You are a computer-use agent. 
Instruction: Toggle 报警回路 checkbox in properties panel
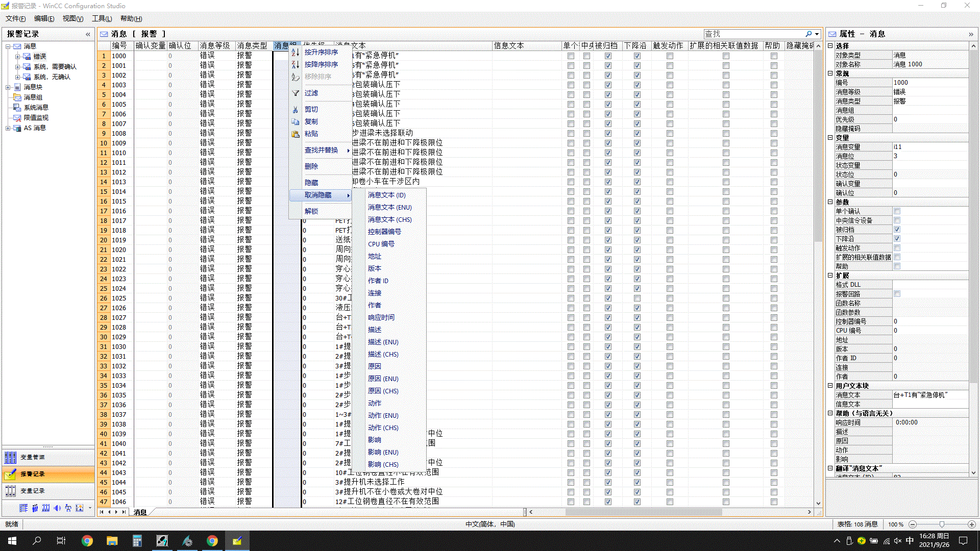pos(897,294)
